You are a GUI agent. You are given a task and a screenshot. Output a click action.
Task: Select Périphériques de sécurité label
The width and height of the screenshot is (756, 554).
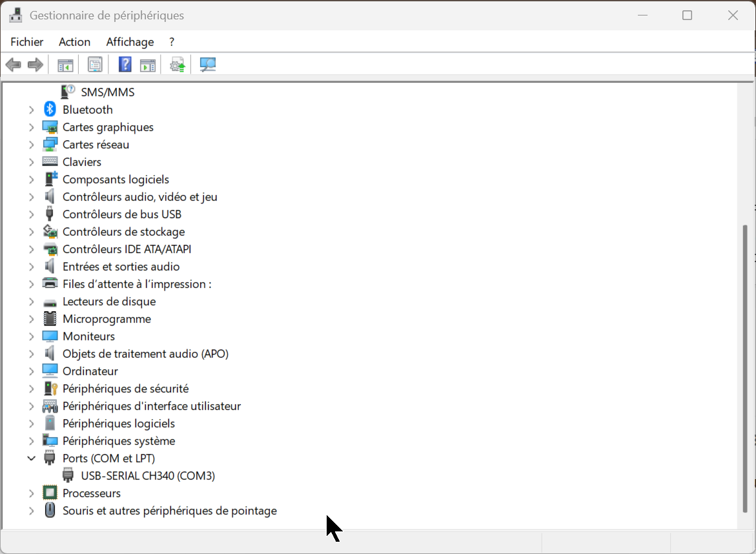pyautogui.click(x=125, y=389)
